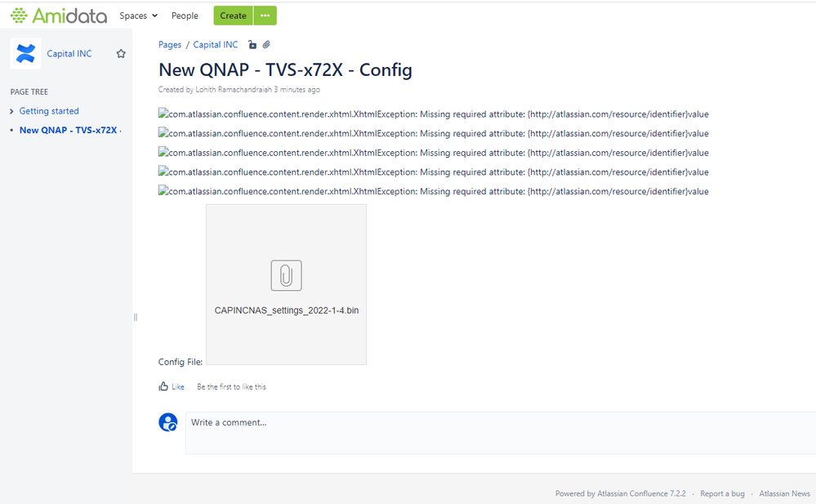Star the Capital INC space
The width and height of the screenshot is (816, 504).
(x=121, y=54)
